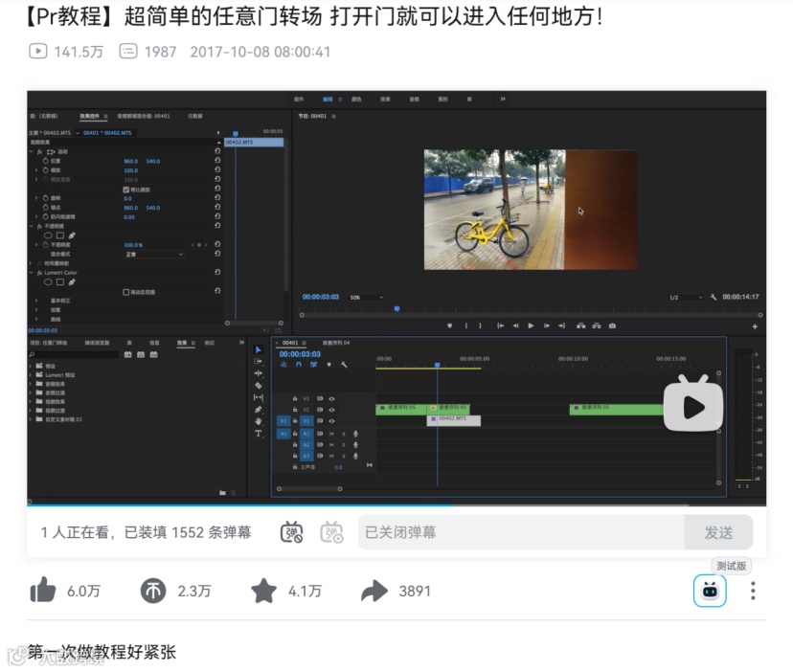Viewport: 793px width, 672px height.
Task: Toggle the danmaku display on or off
Action: pyautogui.click(x=292, y=532)
